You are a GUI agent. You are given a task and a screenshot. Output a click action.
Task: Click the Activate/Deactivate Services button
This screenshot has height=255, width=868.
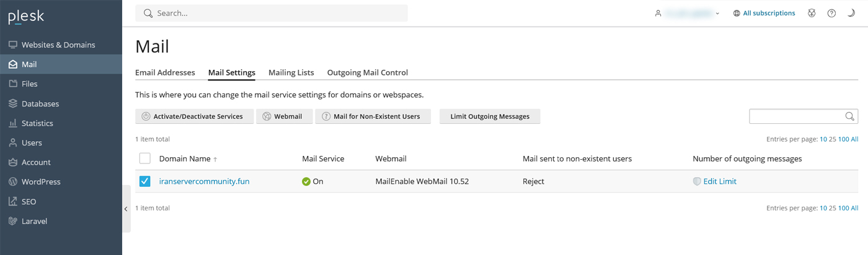point(194,116)
